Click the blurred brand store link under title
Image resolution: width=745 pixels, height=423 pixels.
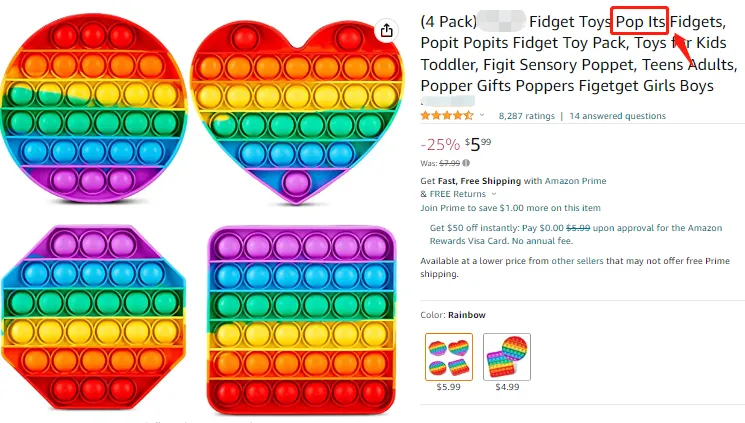(x=448, y=101)
